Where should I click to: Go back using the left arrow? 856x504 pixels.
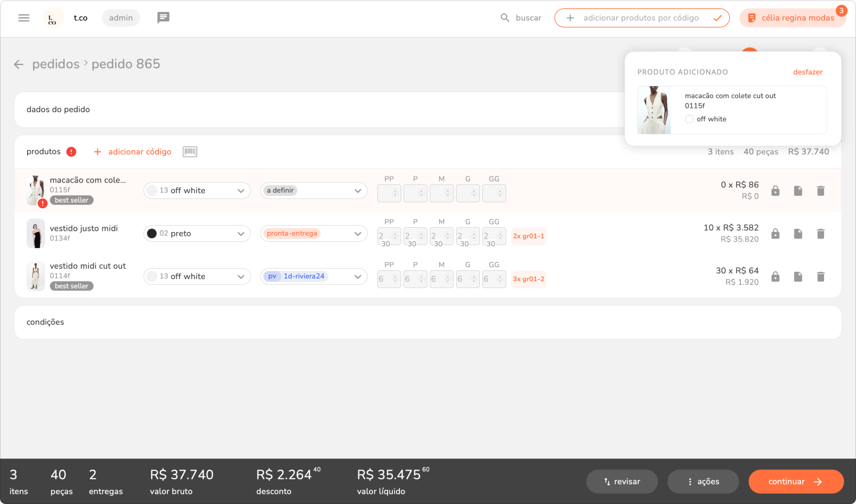(19, 65)
